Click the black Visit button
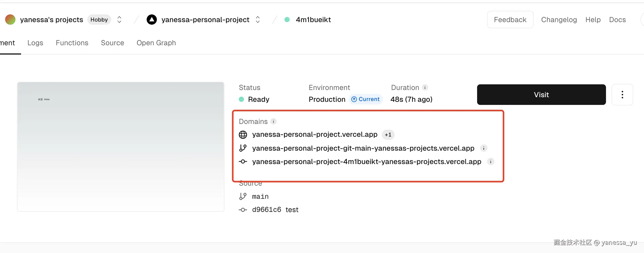Viewport: 644px width, 253px height. click(x=541, y=95)
